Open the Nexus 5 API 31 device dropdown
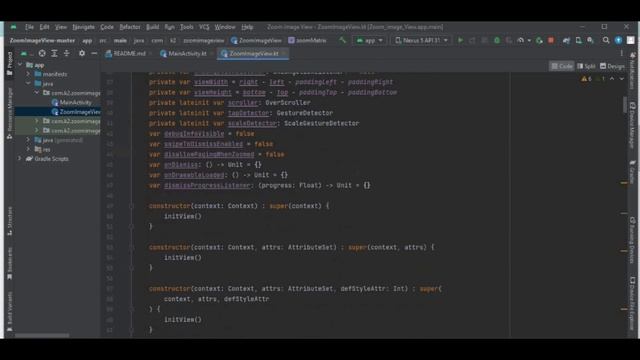The width and height of the screenshot is (640, 360). coord(421,40)
